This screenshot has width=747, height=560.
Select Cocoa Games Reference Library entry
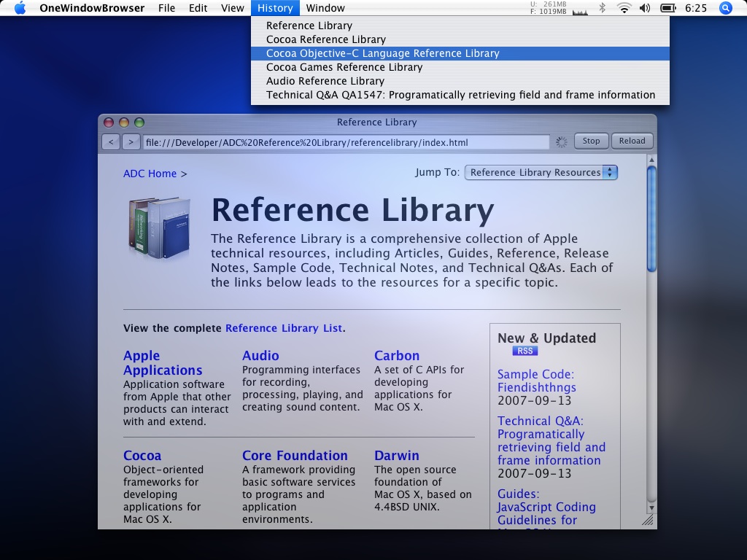[x=460, y=67]
